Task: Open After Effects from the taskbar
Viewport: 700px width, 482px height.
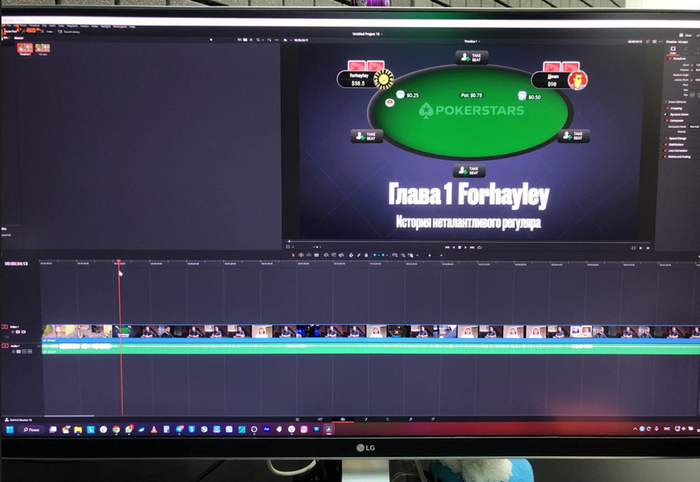Action: [267, 429]
